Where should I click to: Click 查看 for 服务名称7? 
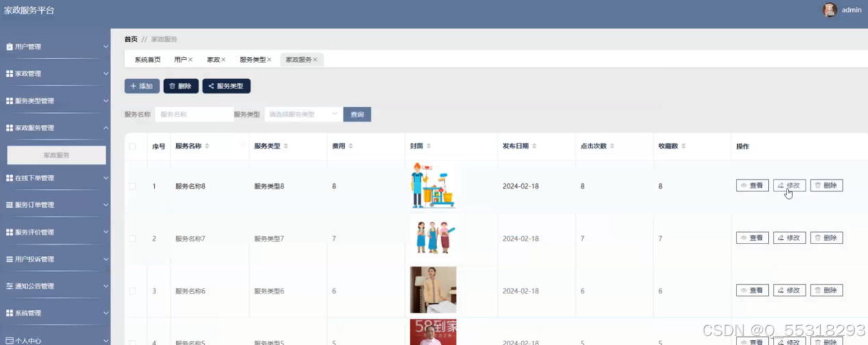752,238
